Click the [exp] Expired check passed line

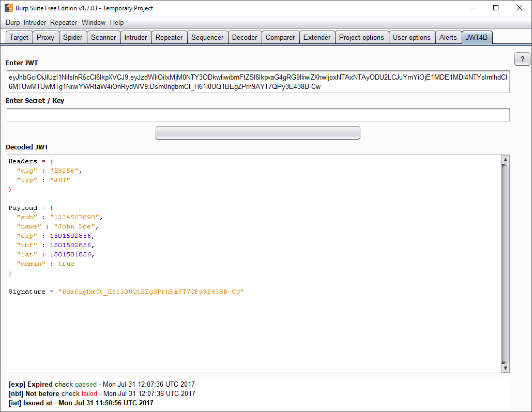click(x=102, y=384)
